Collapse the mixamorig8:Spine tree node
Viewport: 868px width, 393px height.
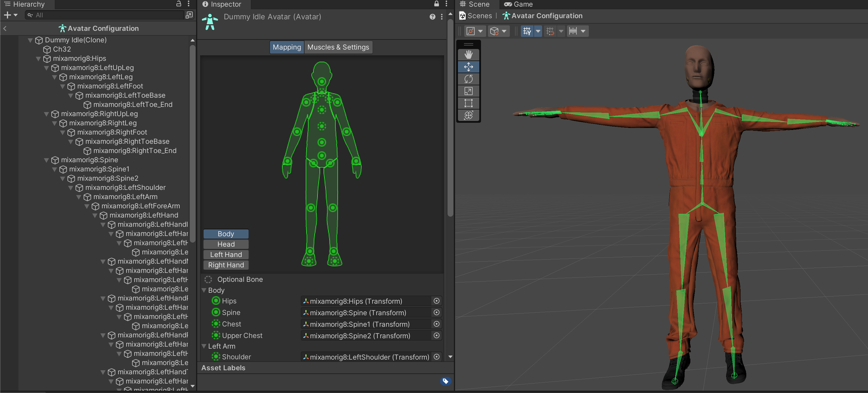[46, 160]
